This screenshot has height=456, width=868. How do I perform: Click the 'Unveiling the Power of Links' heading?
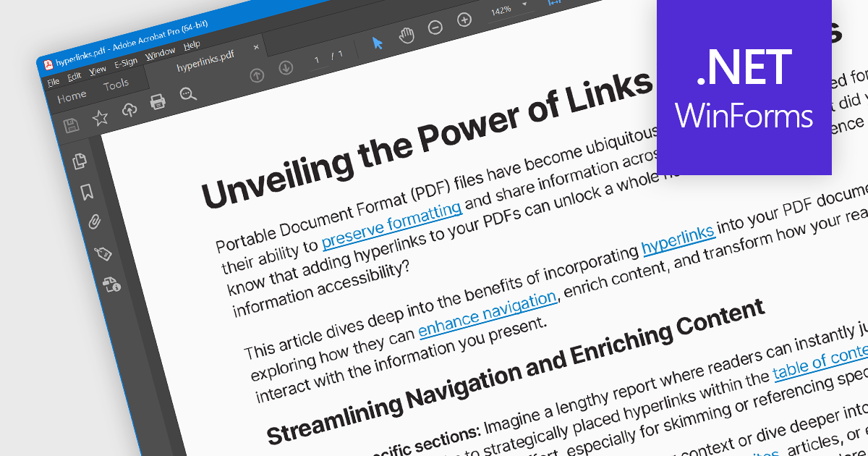click(x=427, y=140)
